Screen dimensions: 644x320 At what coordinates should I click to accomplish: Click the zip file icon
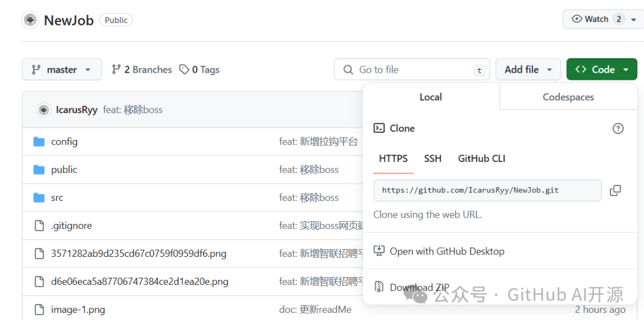click(x=379, y=287)
